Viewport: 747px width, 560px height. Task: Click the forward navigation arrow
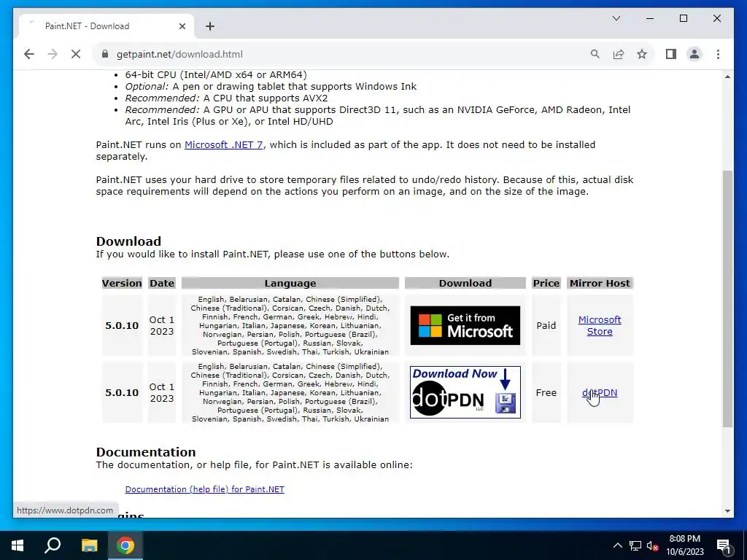click(x=53, y=54)
